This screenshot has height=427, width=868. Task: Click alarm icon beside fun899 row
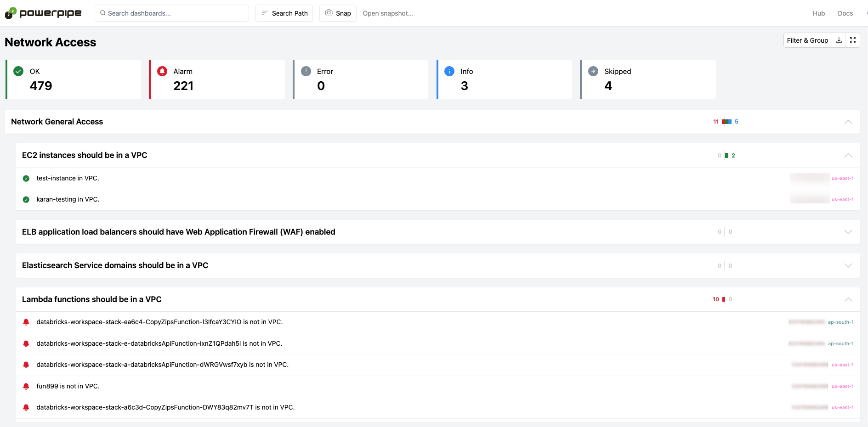26,387
